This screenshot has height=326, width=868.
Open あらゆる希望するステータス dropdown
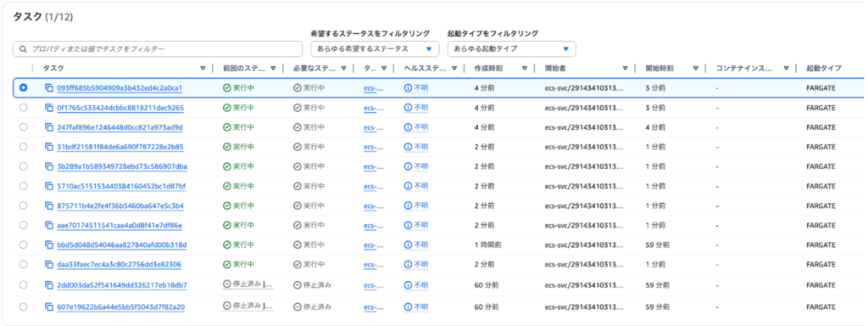click(x=375, y=48)
